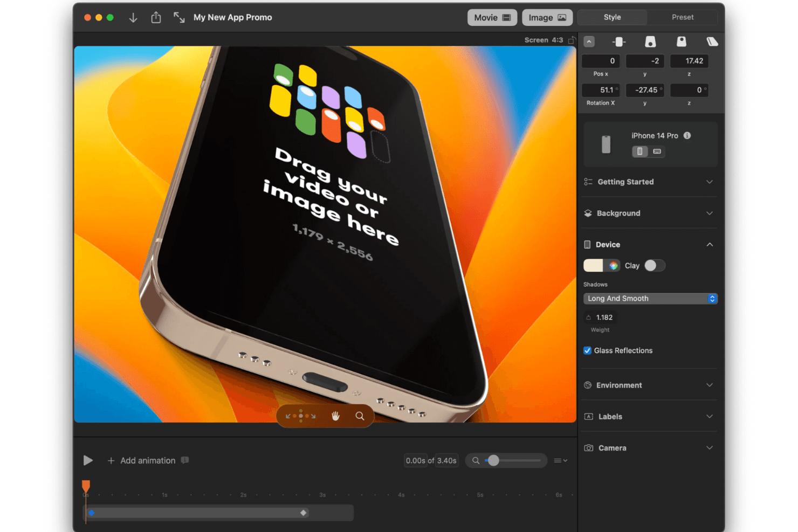Select the top-tilted device view preset icon
Viewport: 798px width, 532px height.
coord(682,42)
